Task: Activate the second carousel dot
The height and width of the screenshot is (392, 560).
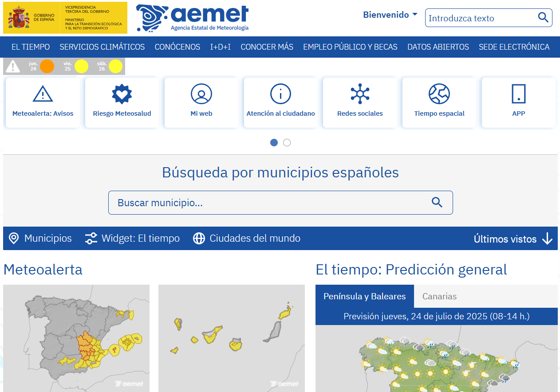Action: (287, 142)
